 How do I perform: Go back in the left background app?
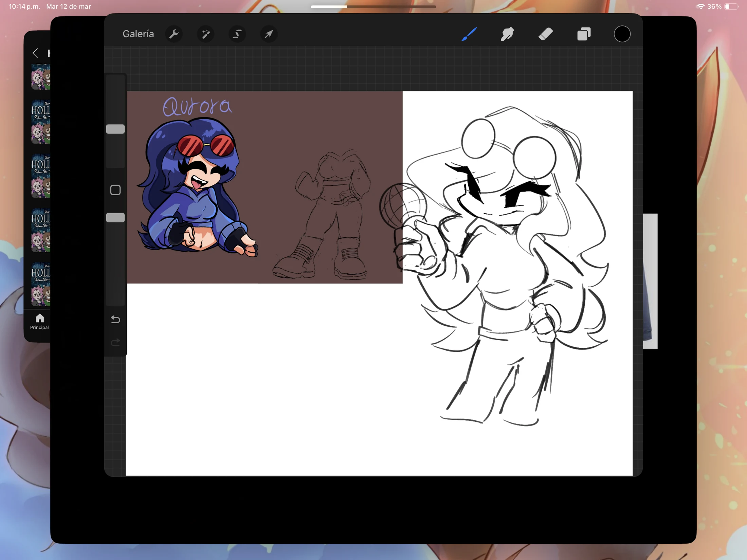coord(35,53)
